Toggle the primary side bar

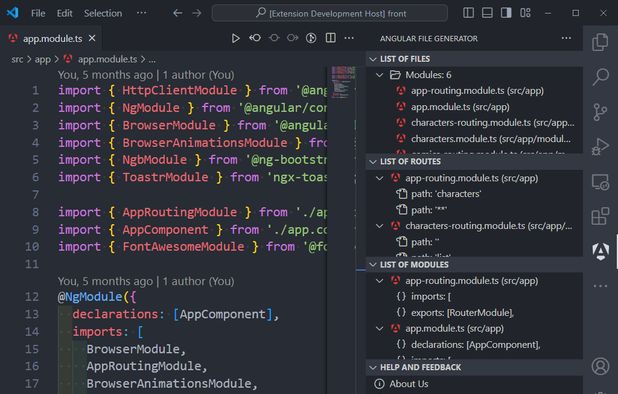pos(468,13)
